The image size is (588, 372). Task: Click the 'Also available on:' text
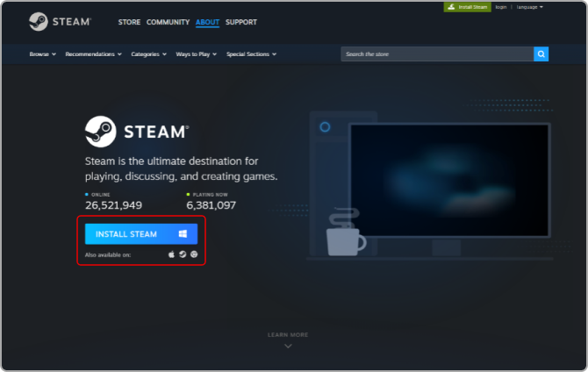tap(108, 254)
